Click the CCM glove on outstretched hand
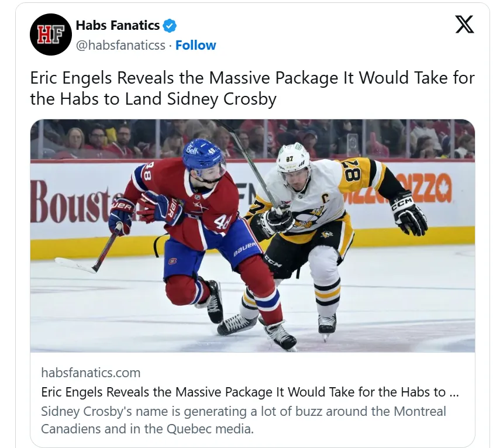This screenshot has height=448, width=493. [x=409, y=213]
